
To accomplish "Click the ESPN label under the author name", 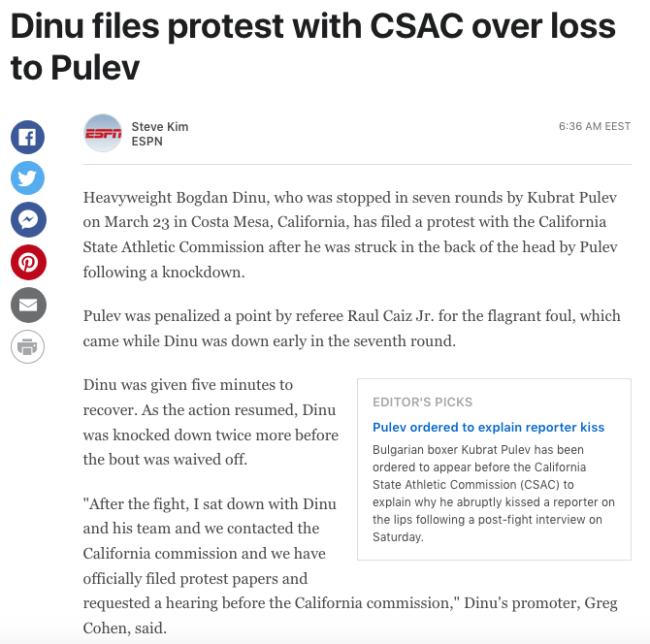I will (x=146, y=142).
